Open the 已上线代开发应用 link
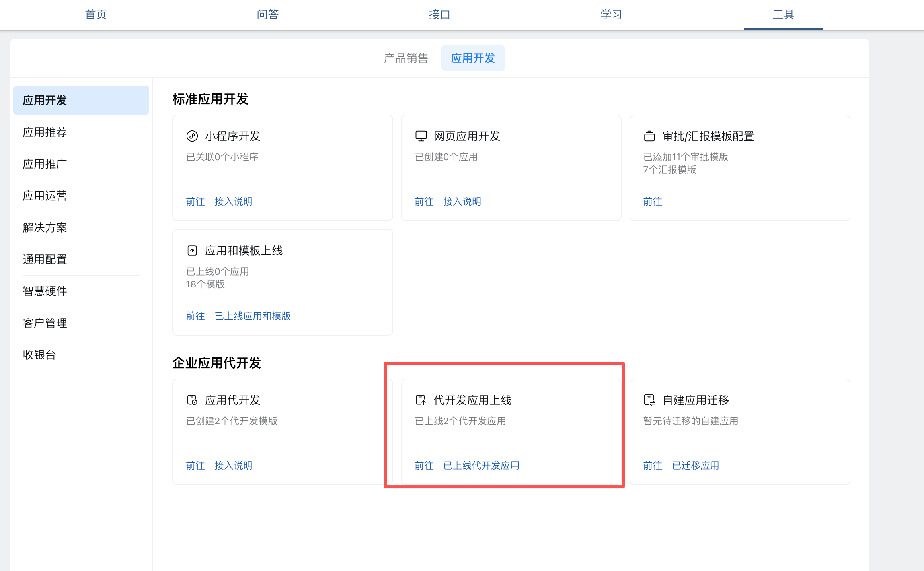The image size is (924, 571). (x=481, y=466)
